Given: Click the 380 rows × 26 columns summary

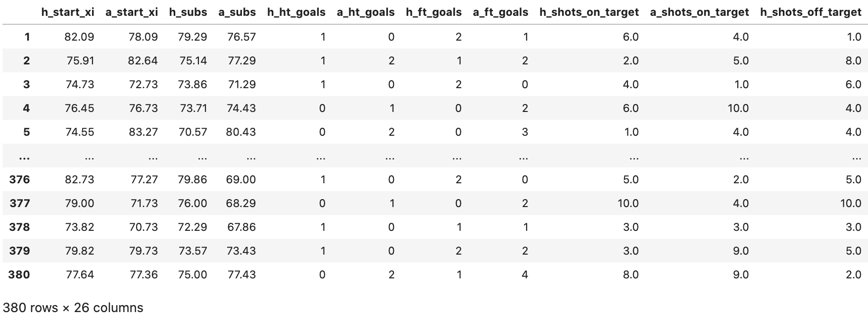Looking at the screenshot, I should click(x=73, y=308).
